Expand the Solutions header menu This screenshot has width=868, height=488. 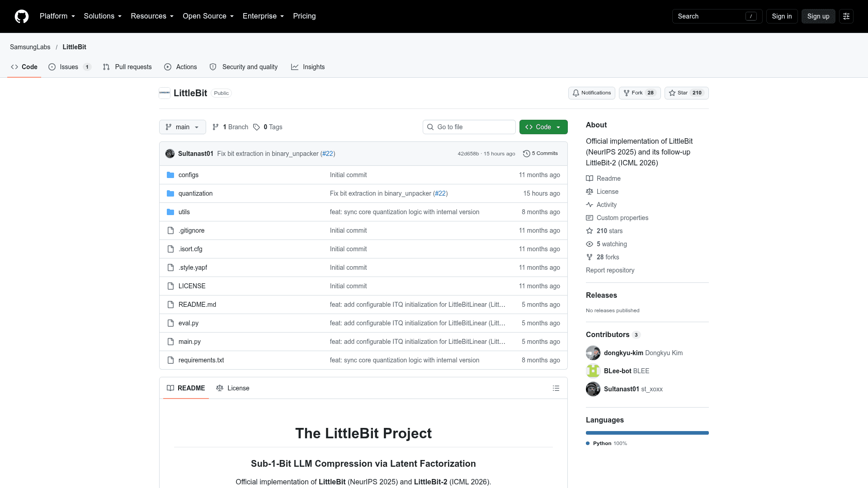[103, 16]
